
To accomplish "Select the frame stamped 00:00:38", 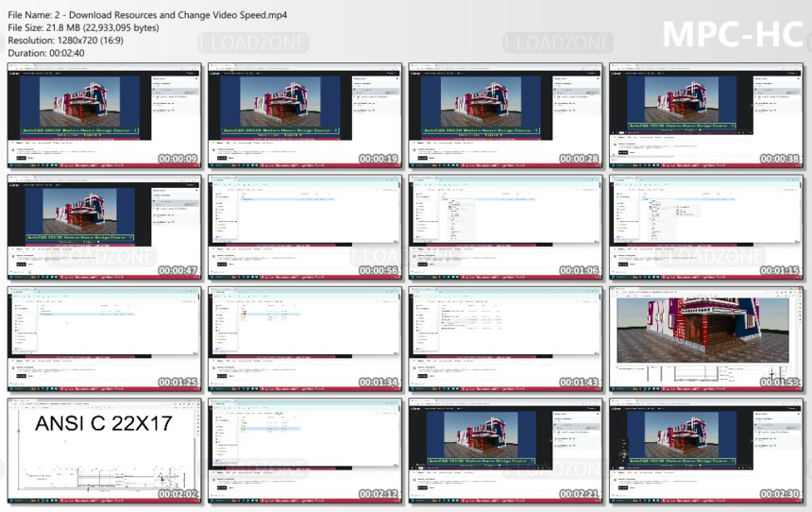I will (706, 115).
